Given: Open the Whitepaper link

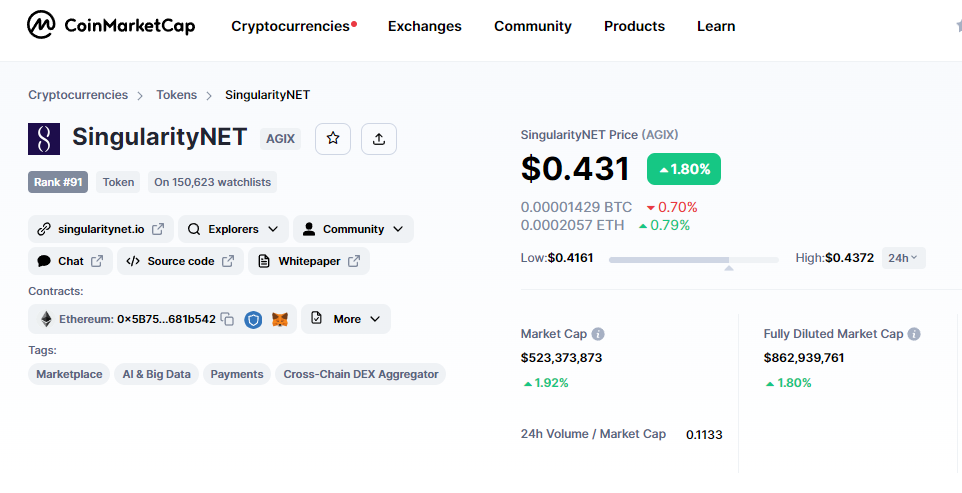Looking at the screenshot, I should click(x=309, y=261).
